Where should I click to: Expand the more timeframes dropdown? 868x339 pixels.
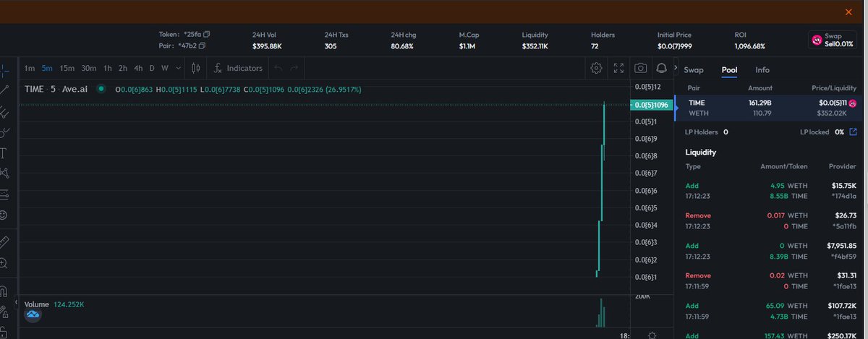(x=178, y=68)
